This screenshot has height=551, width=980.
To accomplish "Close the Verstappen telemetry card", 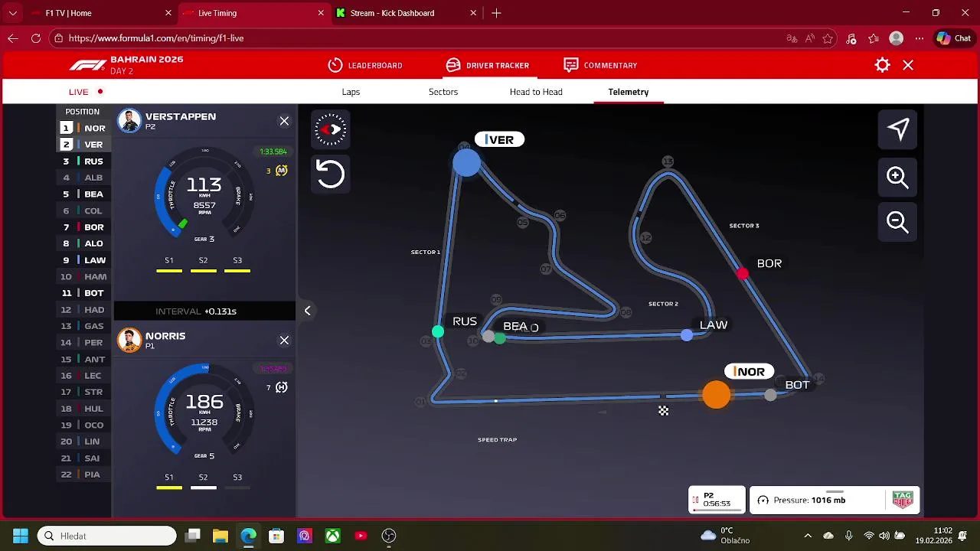I will pos(284,121).
